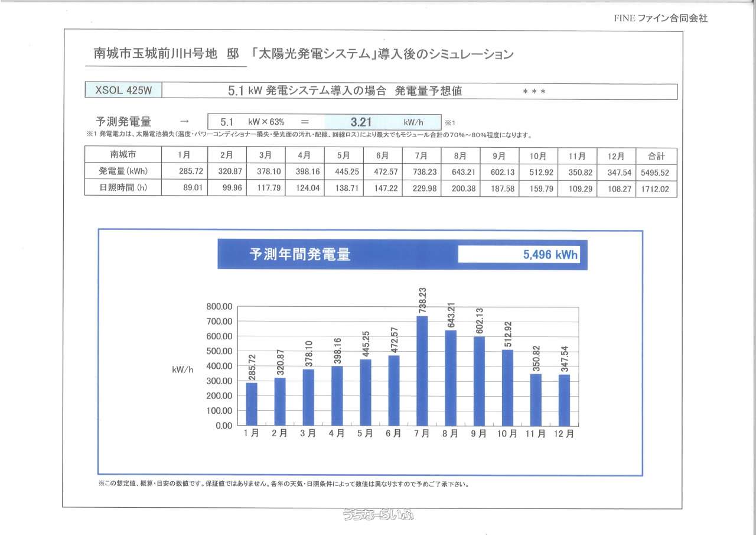Viewport: 756px width, 535px height.
Task: Click the 12月 bar in the chart
Action: [564, 400]
